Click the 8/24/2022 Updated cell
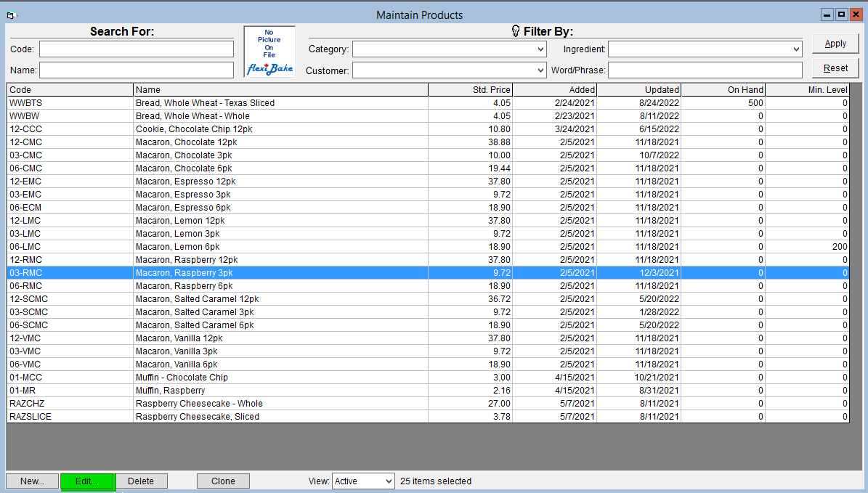 coord(638,103)
